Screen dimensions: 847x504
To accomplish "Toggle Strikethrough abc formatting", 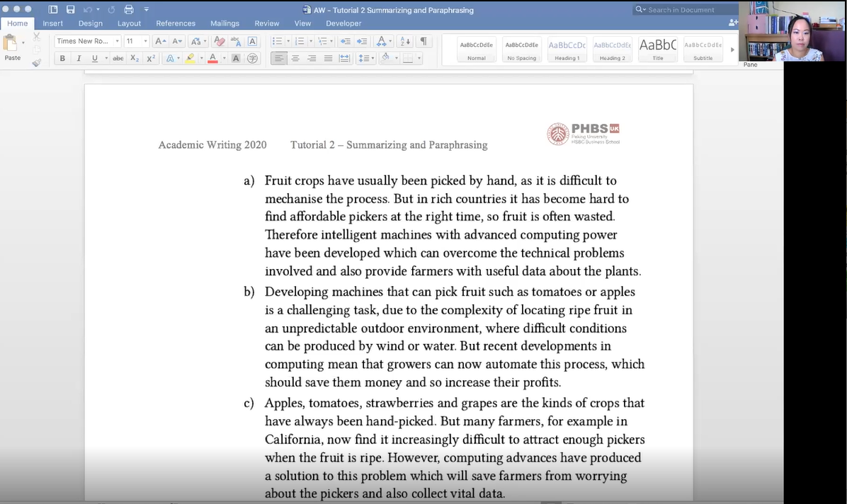I will [118, 58].
